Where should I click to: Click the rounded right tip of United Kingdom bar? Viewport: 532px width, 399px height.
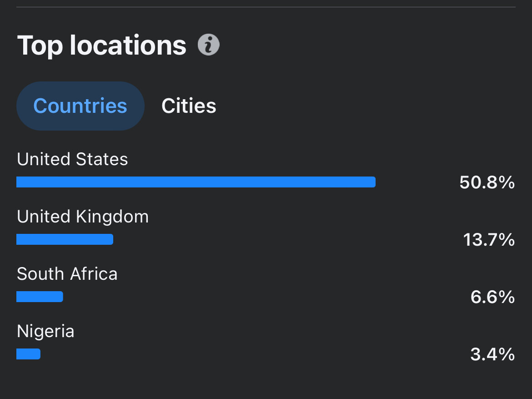pyautogui.click(x=110, y=239)
